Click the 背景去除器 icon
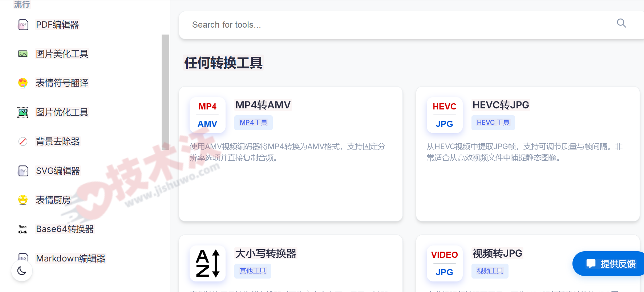Viewport: 644px width, 292px height. point(23,141)
